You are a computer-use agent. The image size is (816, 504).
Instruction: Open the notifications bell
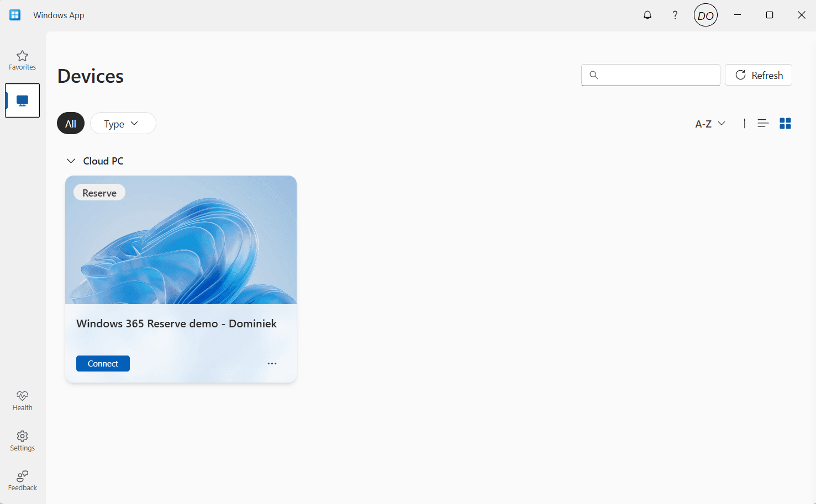647,15
